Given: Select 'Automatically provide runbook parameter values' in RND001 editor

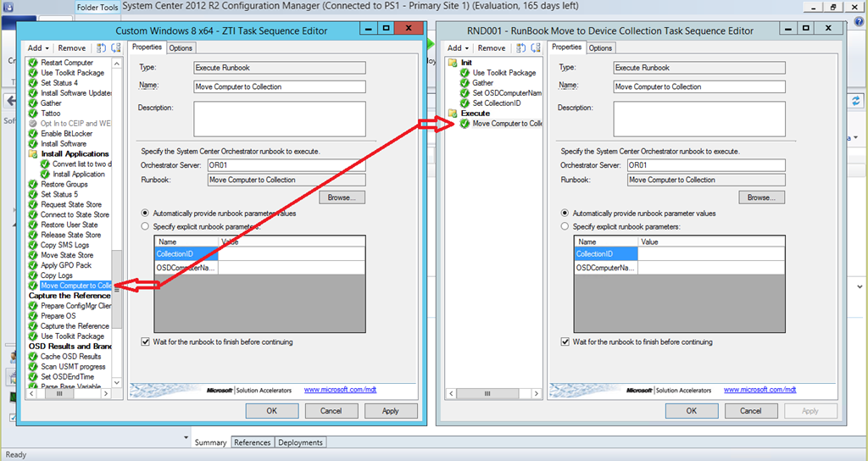Looking at the screenshot, I should 565,214.
